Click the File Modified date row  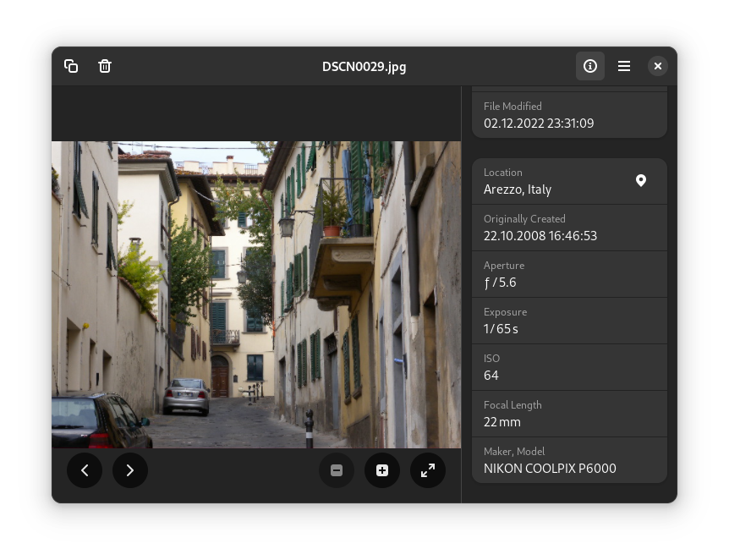click(x=569, y=115)
